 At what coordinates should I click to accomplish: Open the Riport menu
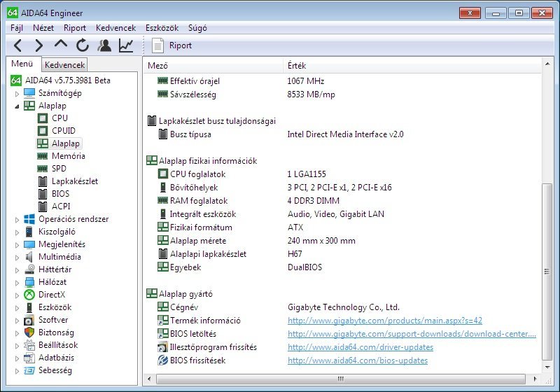pyautogui.click(x=75, y=28)
